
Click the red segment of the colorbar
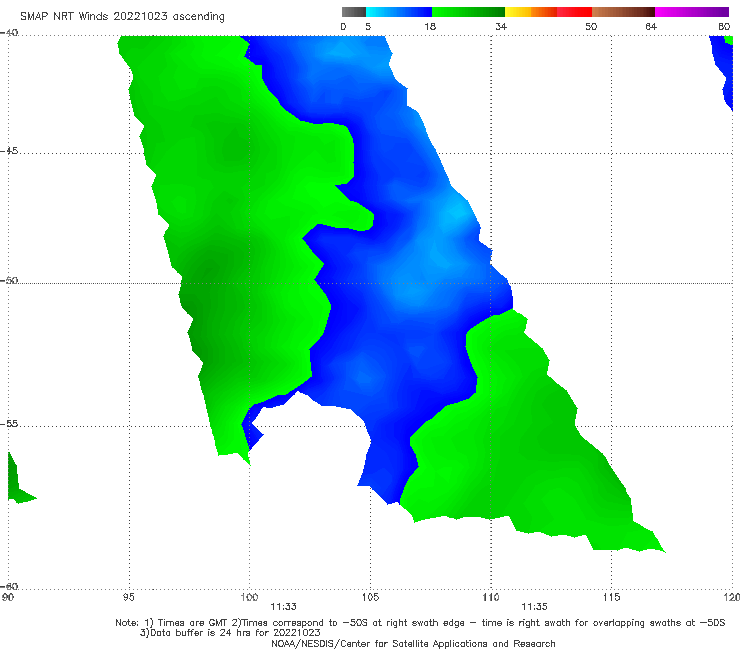574,12
